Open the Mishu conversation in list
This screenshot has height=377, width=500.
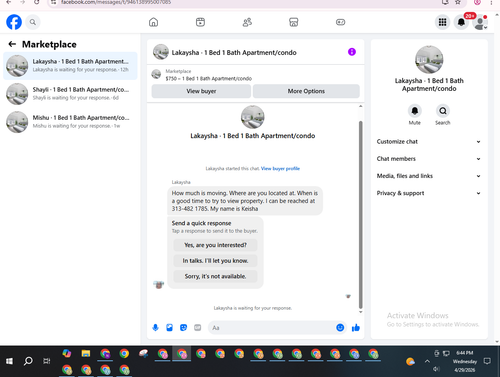click(70, 122)
